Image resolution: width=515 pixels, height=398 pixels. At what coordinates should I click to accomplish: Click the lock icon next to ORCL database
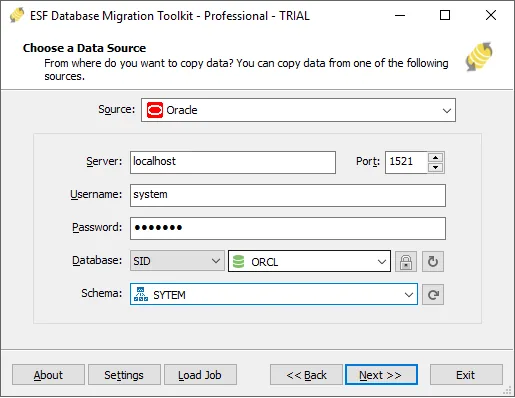coord(406,262)
